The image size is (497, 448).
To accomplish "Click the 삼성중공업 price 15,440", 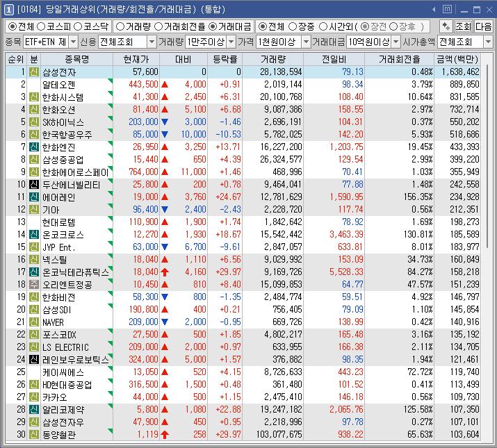I will [145, 159].
